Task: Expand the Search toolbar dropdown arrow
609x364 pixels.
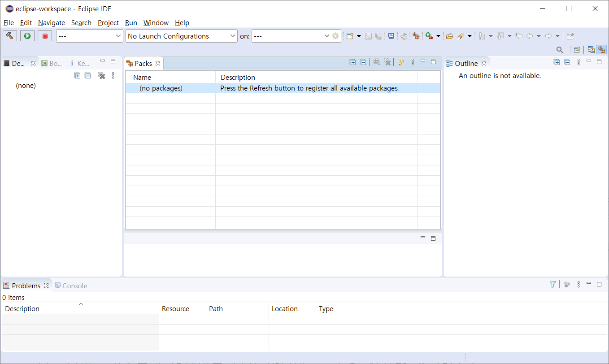Action: coord(470,36)
